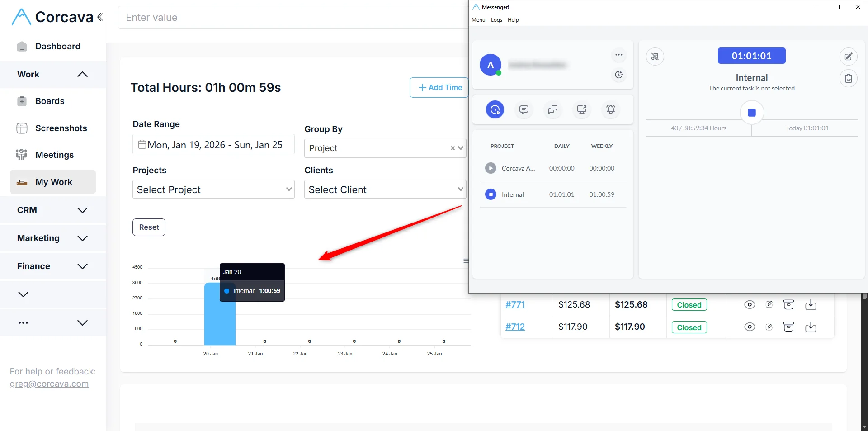Open invoice #712 link
Image resolution: width=868 pixels, height=431 pixels.
515,327
